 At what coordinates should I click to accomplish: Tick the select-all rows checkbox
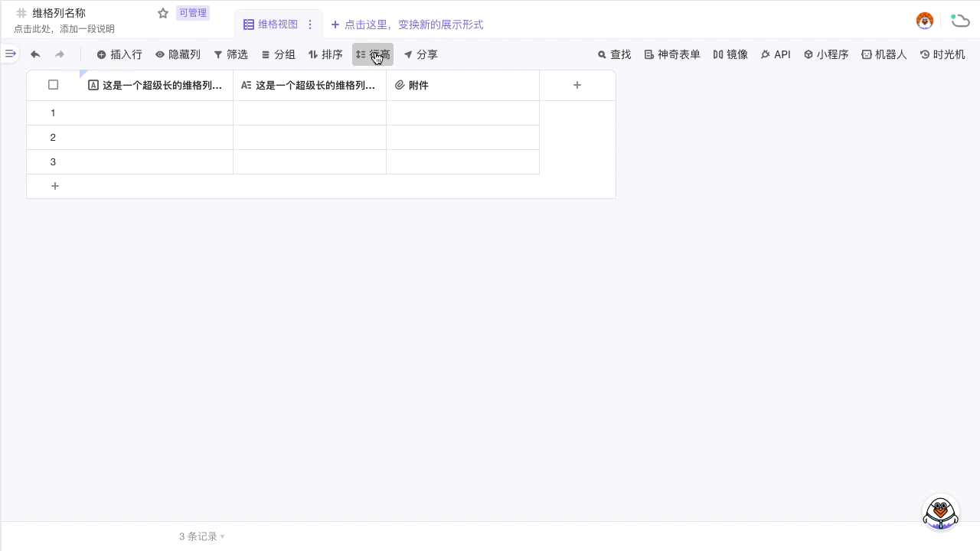pyautogui.click(x=53, y=85)
